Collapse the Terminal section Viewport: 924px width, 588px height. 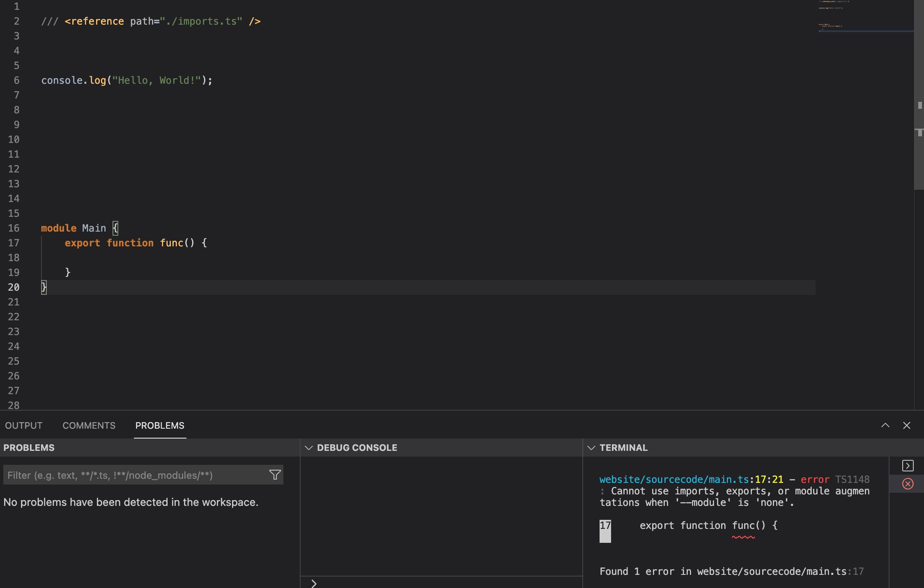591,448
